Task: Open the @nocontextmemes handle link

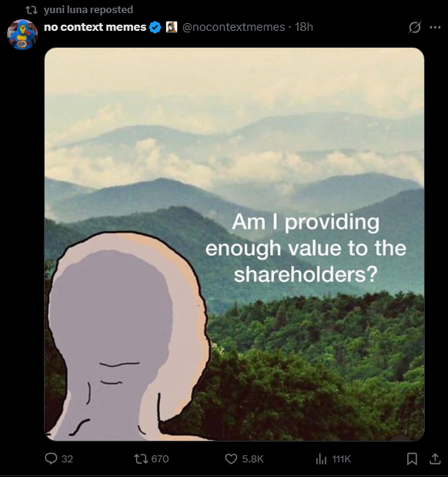Action: pyautogui.click(x=233, y=27)
